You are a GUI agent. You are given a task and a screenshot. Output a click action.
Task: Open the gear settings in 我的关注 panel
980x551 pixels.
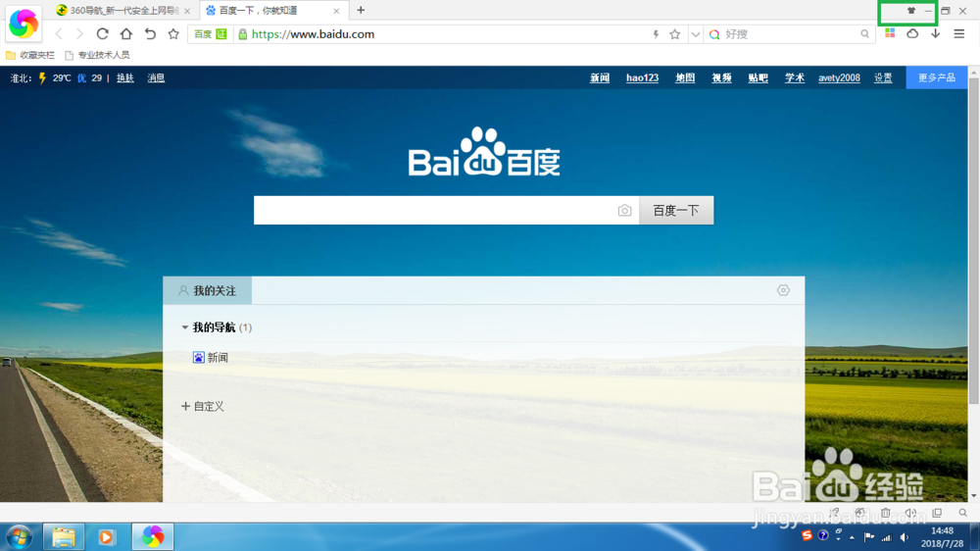783,290
